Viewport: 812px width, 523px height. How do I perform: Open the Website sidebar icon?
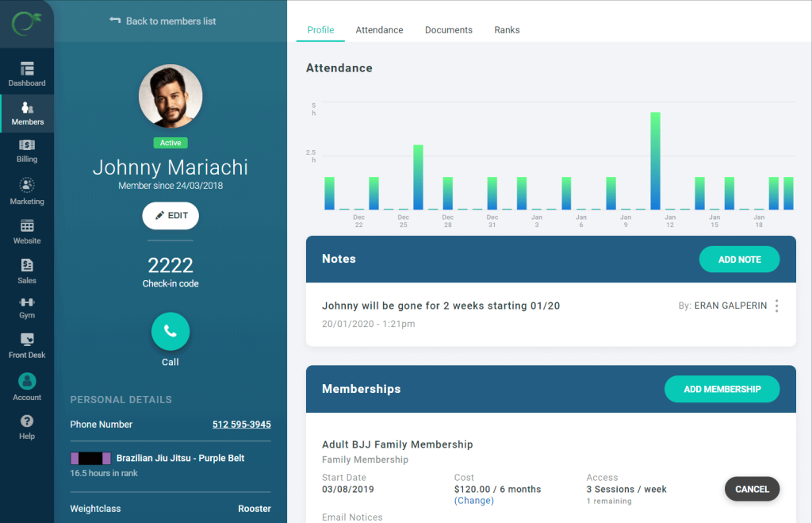point(27,226)
